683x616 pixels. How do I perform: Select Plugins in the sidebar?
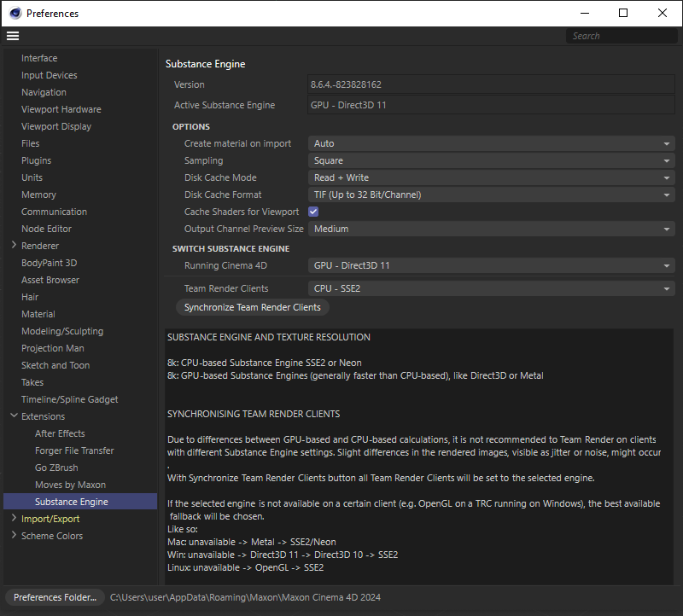pos(36,160)
